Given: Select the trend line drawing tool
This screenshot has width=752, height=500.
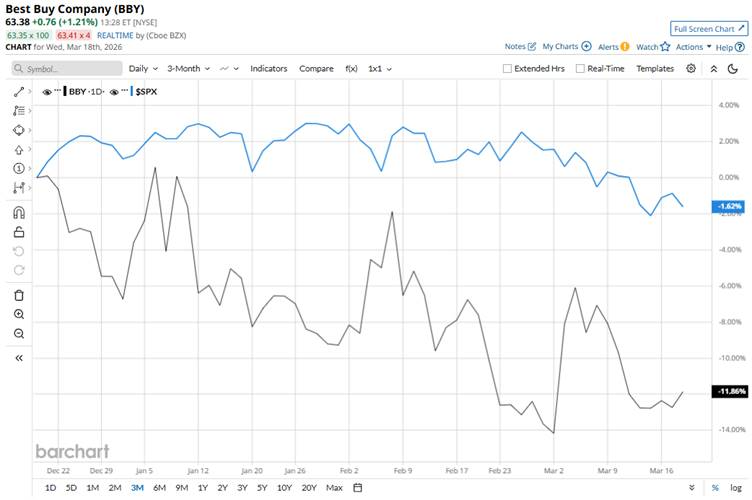Looking at the screenshot, I should pos(19,91).
